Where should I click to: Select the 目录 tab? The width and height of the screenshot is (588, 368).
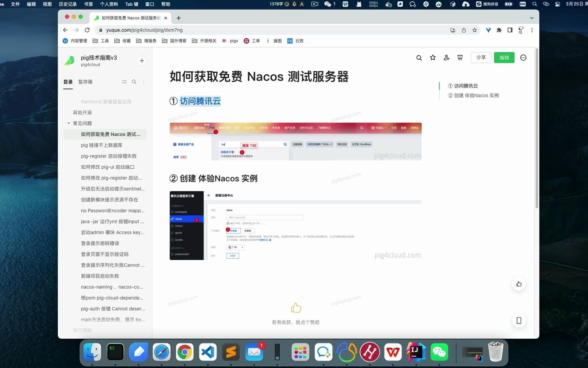68,82
